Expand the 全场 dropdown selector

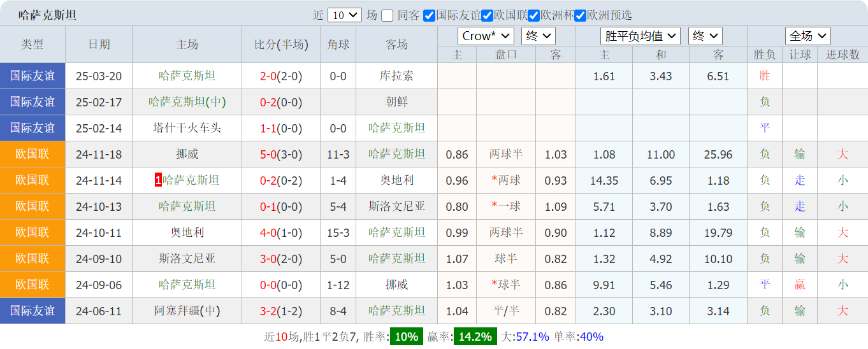click(x=807, y=36)
